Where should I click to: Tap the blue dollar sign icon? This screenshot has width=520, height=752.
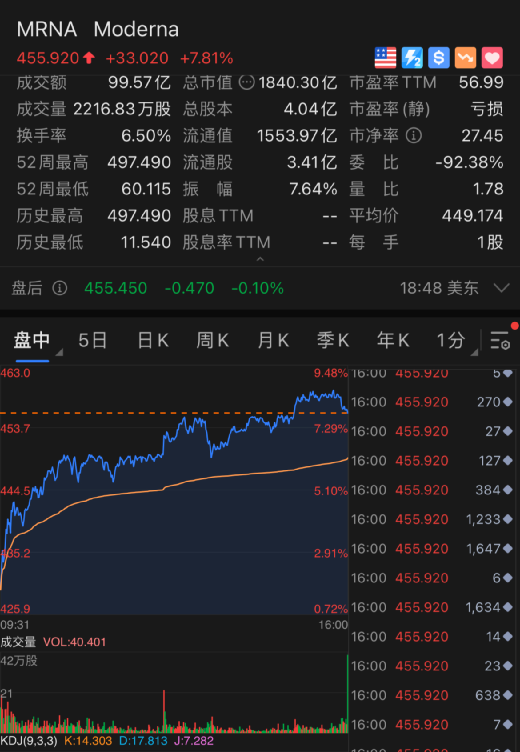click(x=439, y=58)
